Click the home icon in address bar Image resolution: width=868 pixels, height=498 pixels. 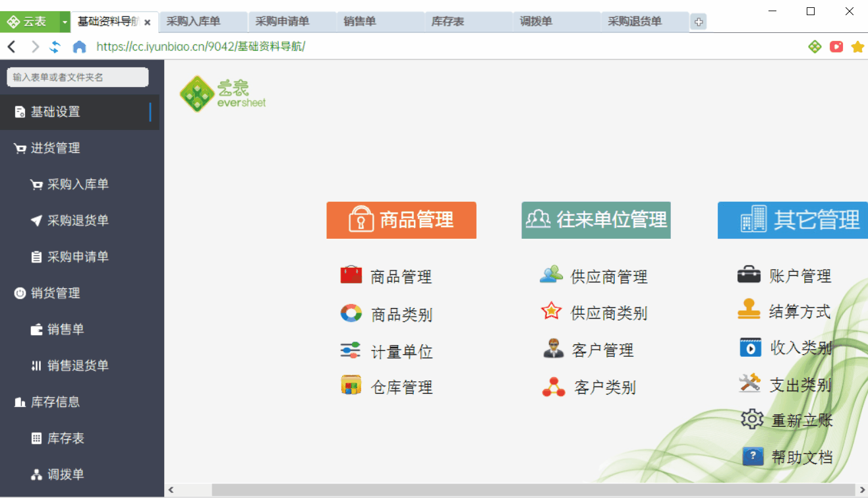[x=80, y=47]
